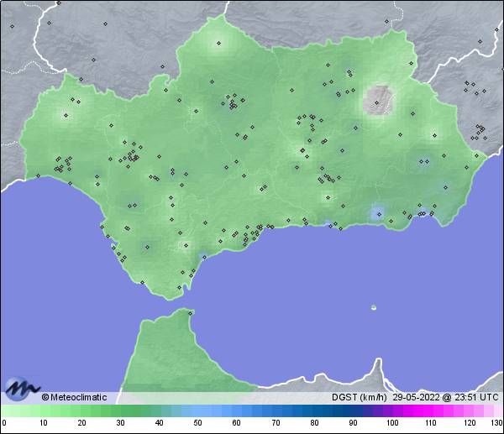
Task: Click the 0 value at the legend's start
Action: coord(4,423)
